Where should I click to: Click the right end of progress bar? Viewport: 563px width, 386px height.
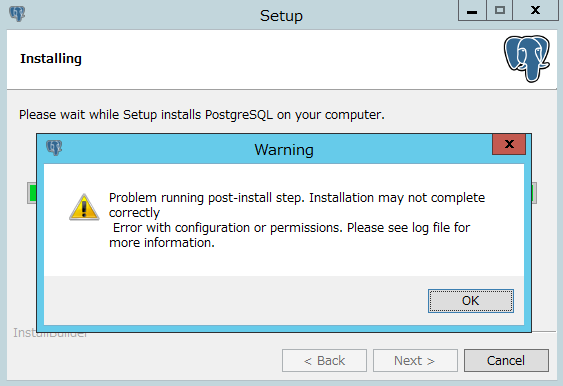pyautogui.click(x=534, y=193)
